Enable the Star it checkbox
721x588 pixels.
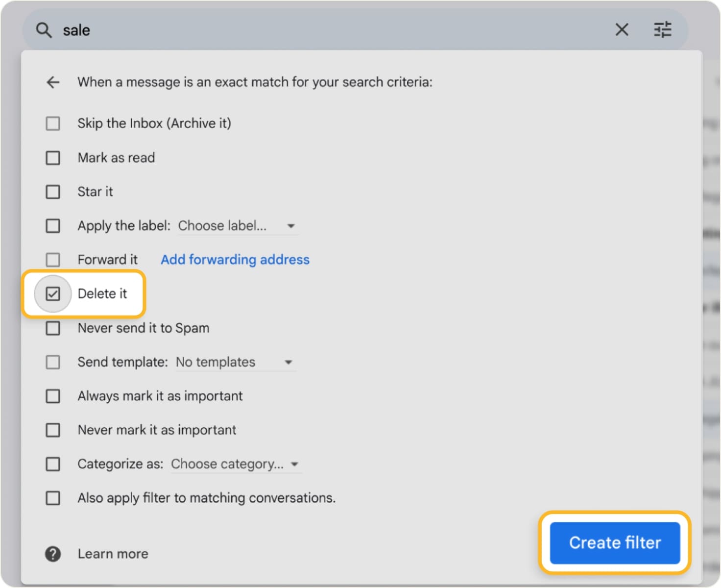pyautogui.click(x=52, y=192)
